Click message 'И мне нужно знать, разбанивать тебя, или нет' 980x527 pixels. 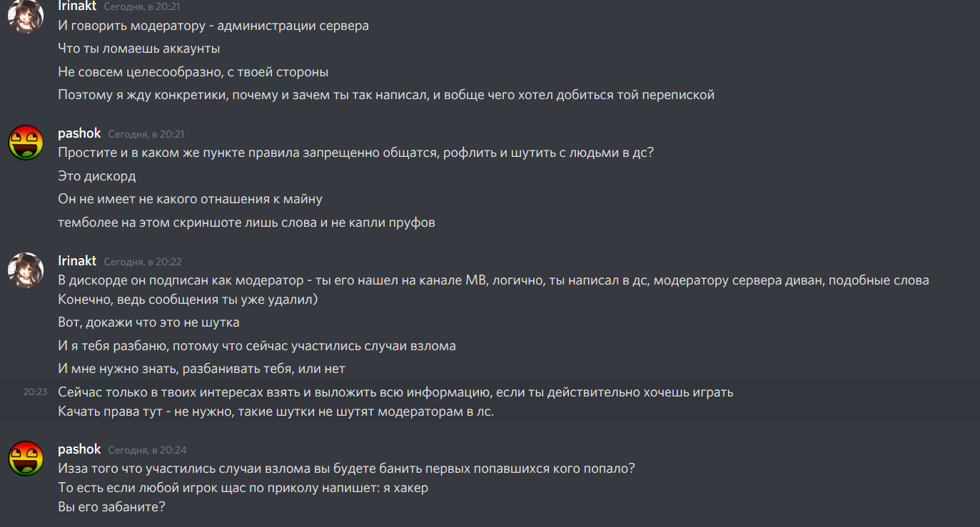[x=201, y=369]
